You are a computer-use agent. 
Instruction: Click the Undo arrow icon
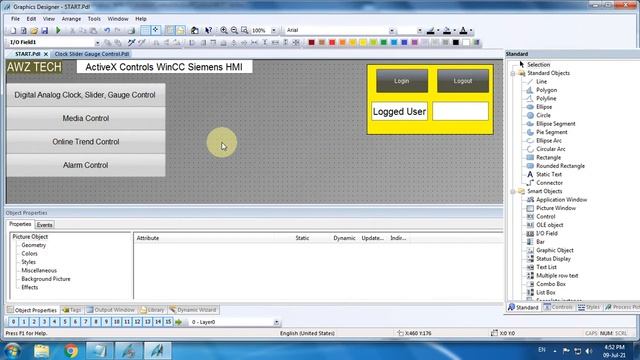point(107,31)
